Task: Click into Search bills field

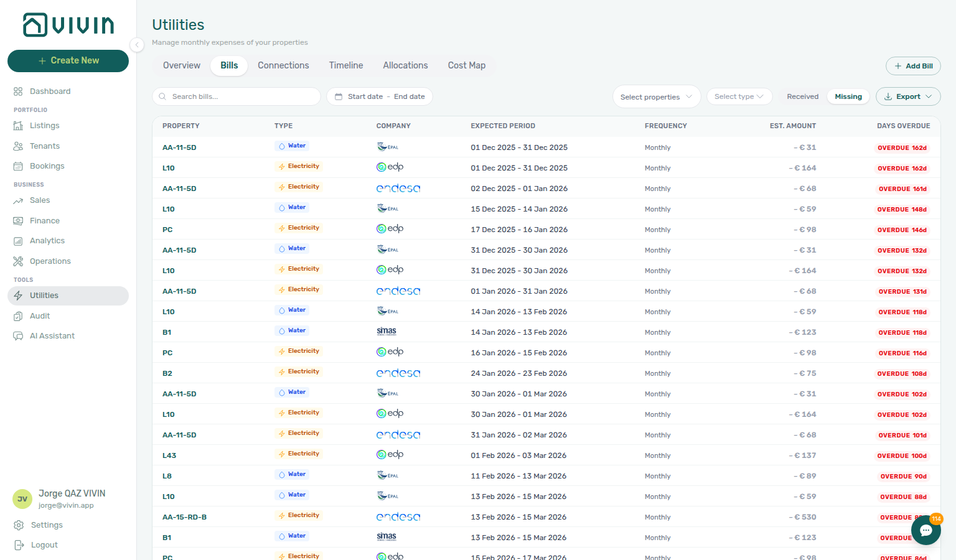Action: coord(237,96)
